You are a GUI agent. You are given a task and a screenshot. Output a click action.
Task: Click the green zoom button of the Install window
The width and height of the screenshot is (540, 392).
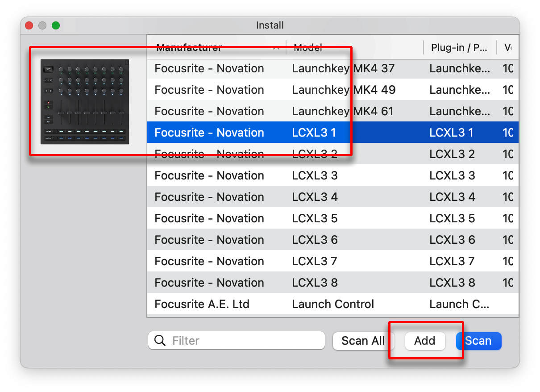coord(56,25)
